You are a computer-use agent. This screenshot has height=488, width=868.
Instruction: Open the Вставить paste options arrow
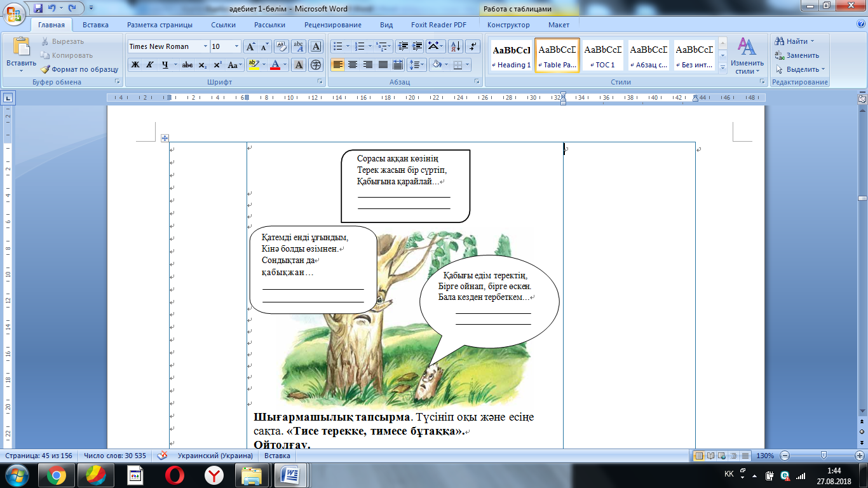coord(22,71)
